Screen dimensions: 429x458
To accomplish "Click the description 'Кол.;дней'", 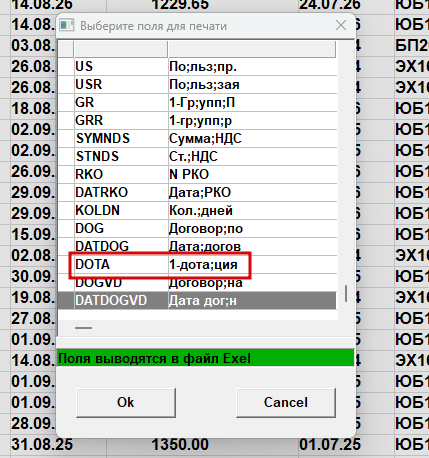I will [201, 211].
